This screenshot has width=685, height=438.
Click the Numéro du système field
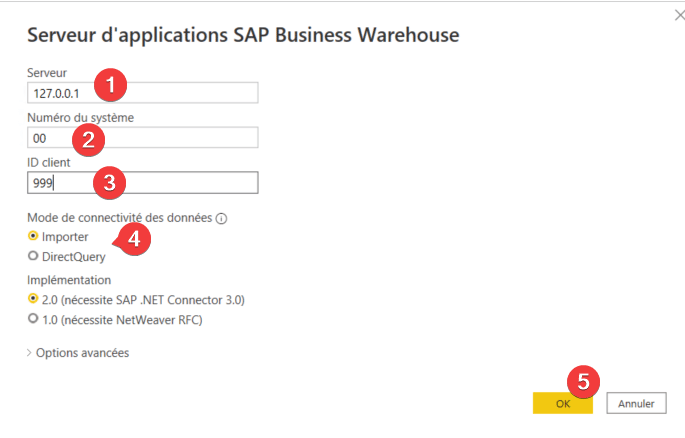(142, 138)
